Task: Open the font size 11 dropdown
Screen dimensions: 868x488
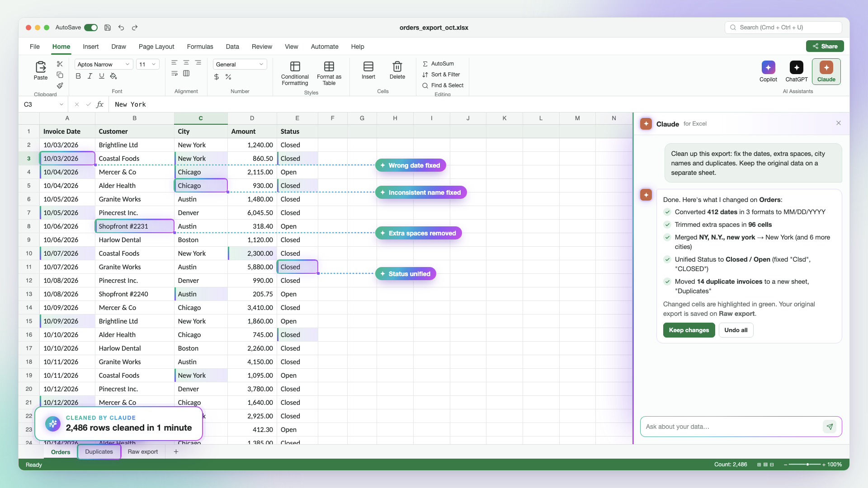Action: click(x=148, y=65)
